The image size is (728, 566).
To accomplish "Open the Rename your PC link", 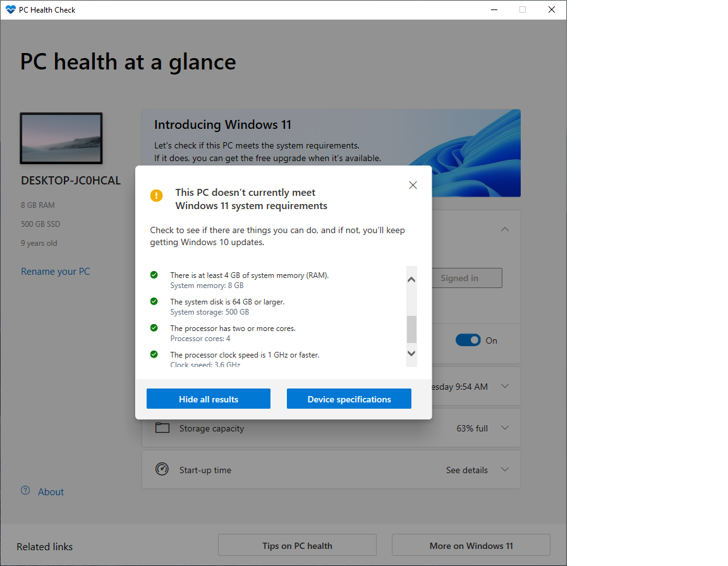I will (55, 272).
